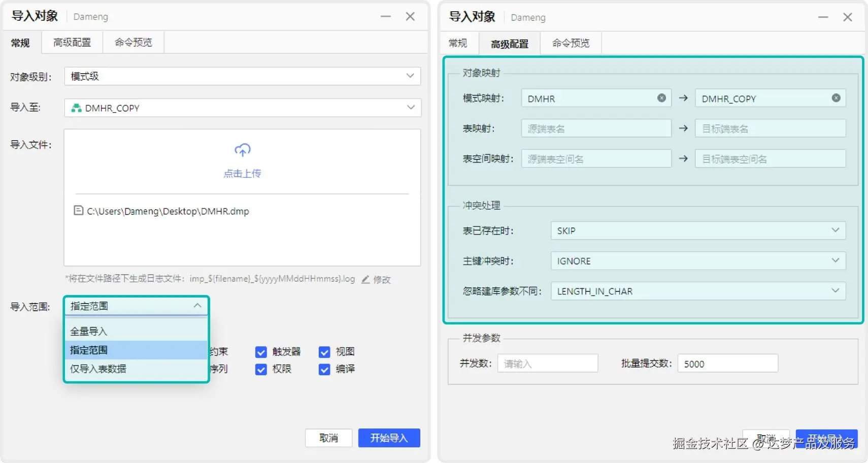Toggle the 触发器 checkbox
The image size is (868, 463).
(261, 352)
